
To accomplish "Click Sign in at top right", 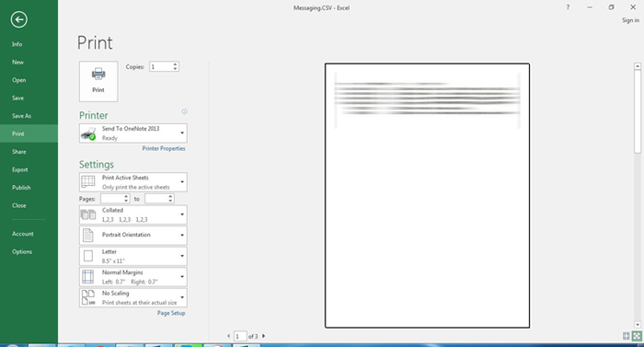I will (630, 20).
